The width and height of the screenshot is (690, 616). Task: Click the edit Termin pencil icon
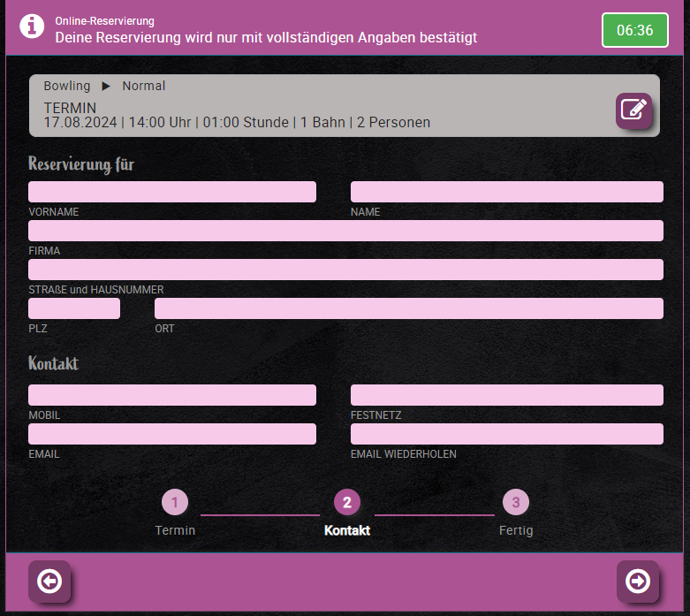(x=633, y=110)
